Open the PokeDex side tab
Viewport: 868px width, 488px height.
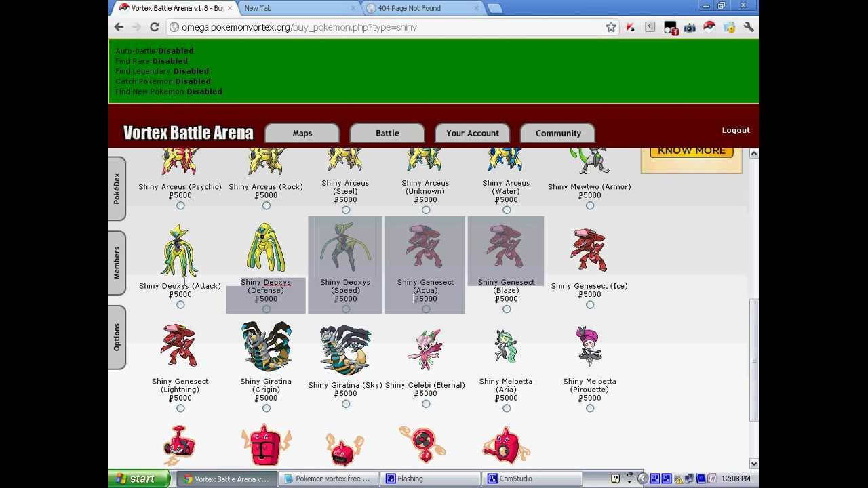pyautogui.click(x=117, y=188)
